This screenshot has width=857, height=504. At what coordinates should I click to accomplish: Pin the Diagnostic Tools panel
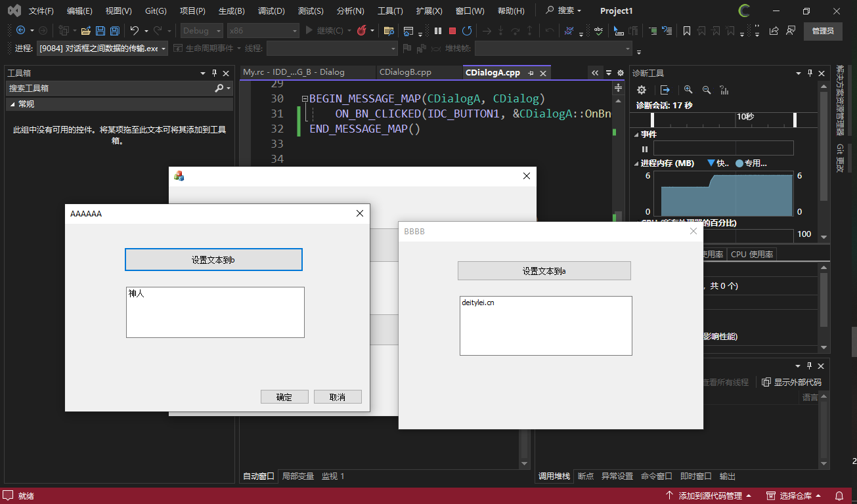click(x=810, y=73)
